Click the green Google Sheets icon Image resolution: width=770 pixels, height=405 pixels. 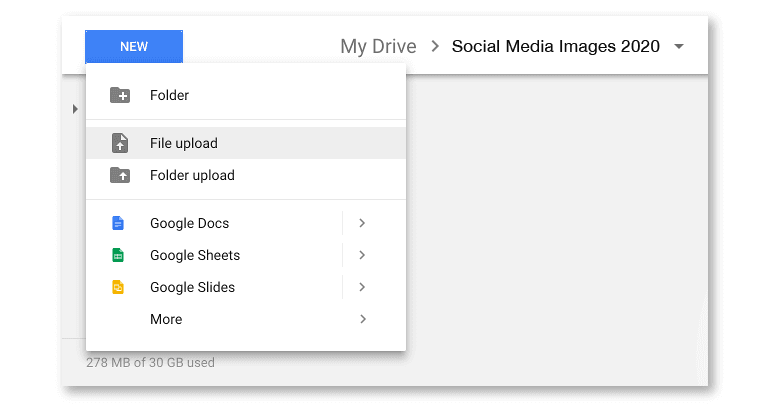coord(118,255)
